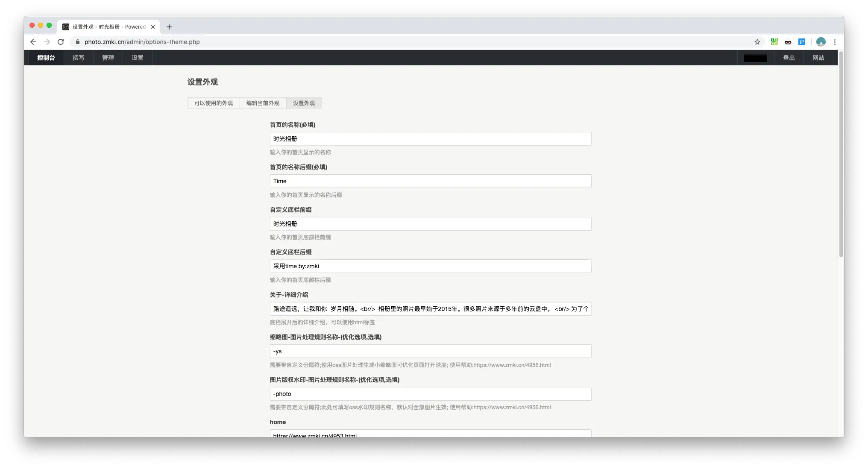The height and width of the screenshot is (469, 868).
Task: Switch to the 可以使用的外观 tab
Action: (213, 103)
